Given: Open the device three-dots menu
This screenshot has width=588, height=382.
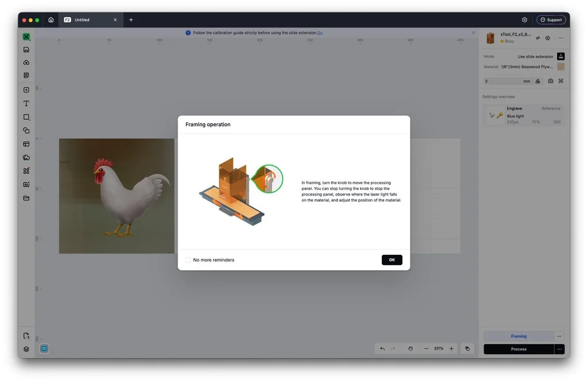Looking at the screenshot, I should pos(561,38).
